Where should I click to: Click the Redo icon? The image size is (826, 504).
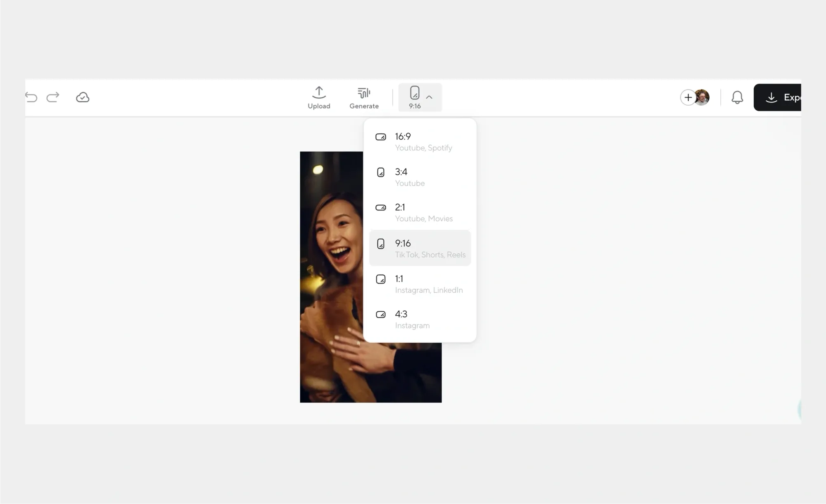tap(53, 97)
